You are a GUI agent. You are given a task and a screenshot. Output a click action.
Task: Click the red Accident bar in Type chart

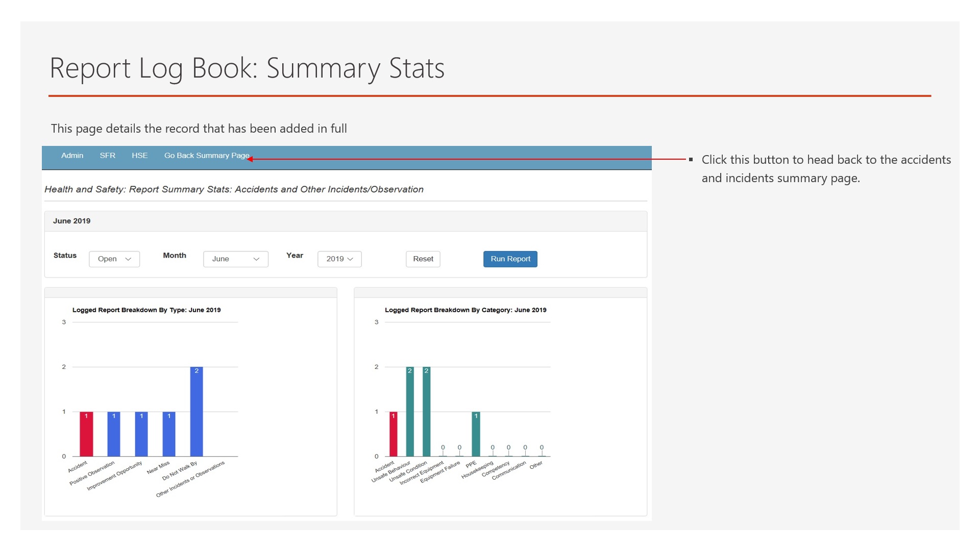pyautogui.click(x=86, y=435)
